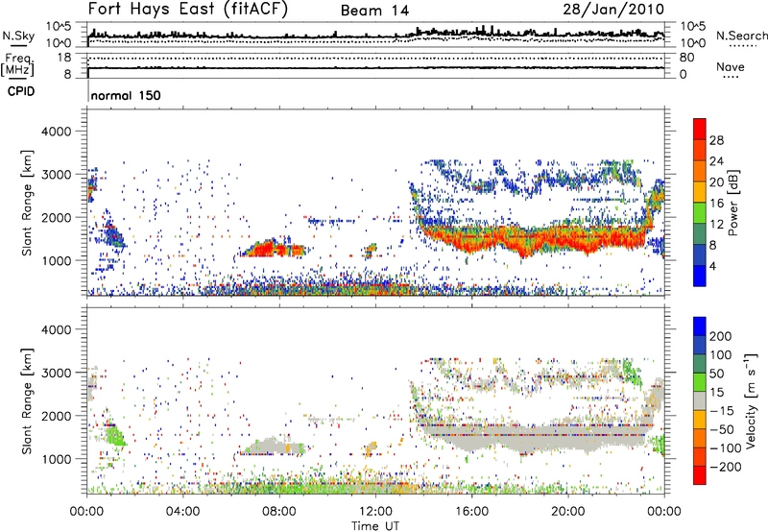Click the power panel's "Slant Range [km]" label

click(x=27, y=203)
